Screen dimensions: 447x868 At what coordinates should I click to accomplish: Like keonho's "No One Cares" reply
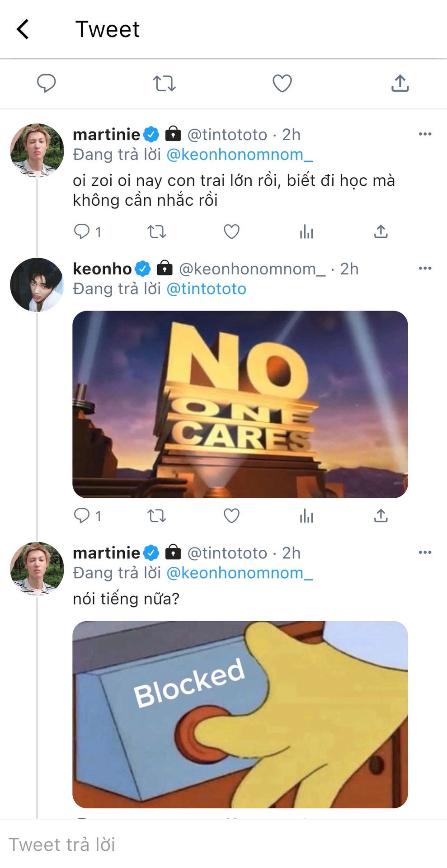[x=231, y=515]
